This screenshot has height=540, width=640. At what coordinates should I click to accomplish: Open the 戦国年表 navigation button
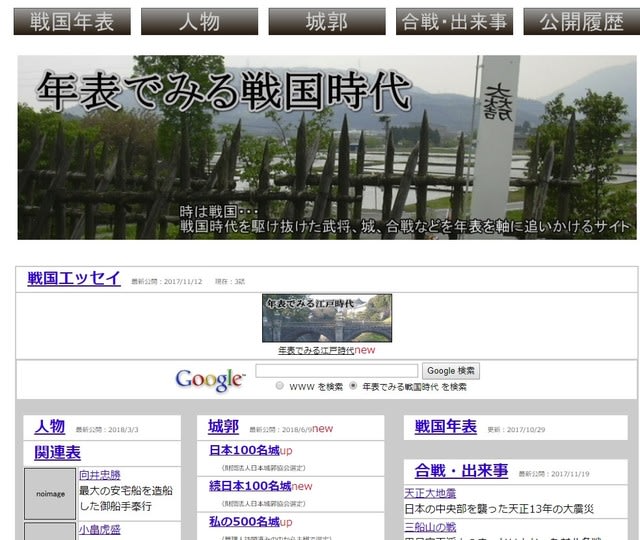pyautogui.click(x=72, y=22)
